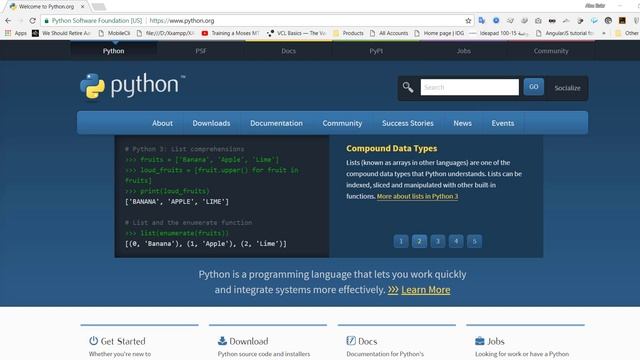Image resolution: width=640 pixels, height=360 pixels.
Task: Click the Download section icon
Action: coord(222,341)
